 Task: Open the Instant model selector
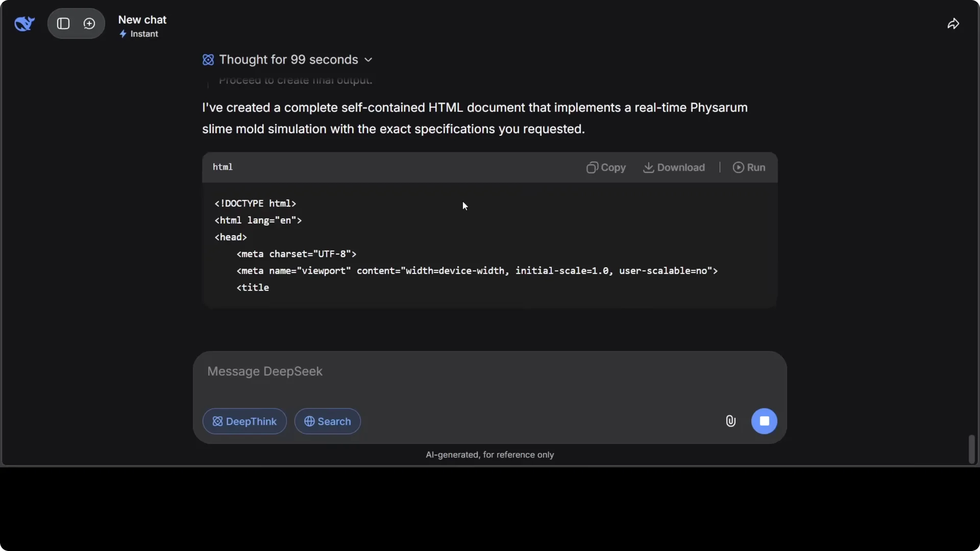point(139,34)
